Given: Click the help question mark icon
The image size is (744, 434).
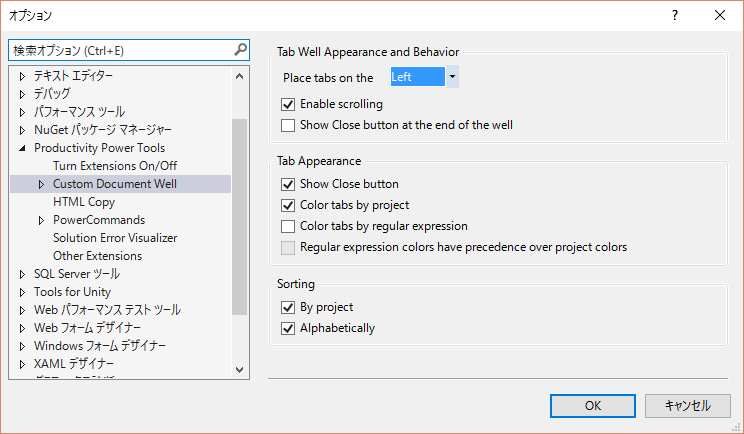Looking at the screenshot, I should pos(675,15).
